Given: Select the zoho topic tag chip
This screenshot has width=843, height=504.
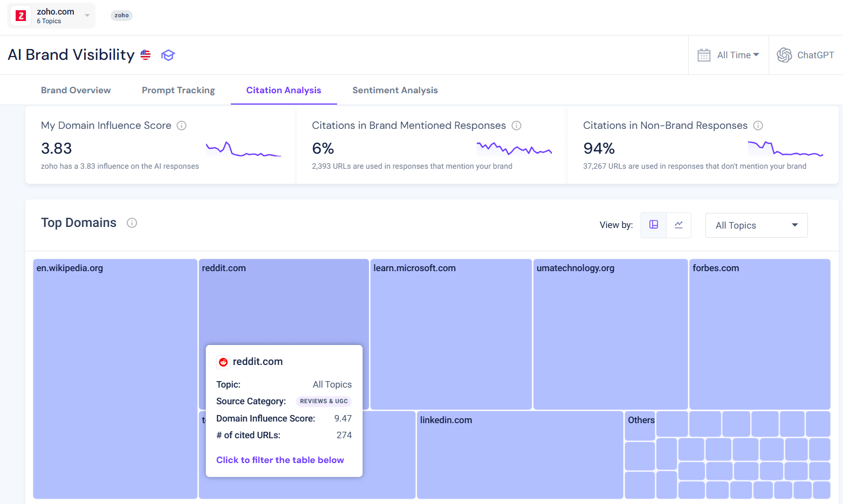Looking at the screenshot, I should tap(121, 16).
